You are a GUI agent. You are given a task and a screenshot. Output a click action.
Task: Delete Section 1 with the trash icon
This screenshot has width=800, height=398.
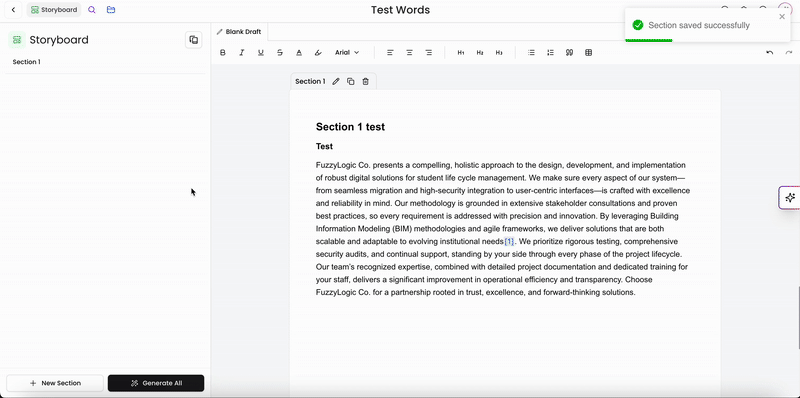365,81
